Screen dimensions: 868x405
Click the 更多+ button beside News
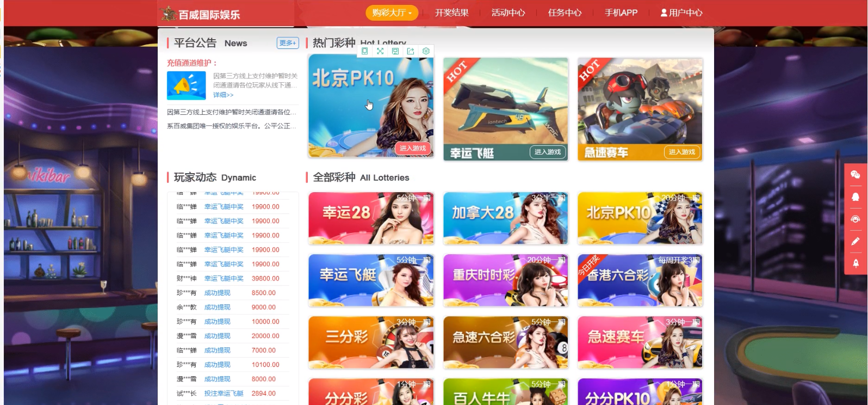point(288,43)
